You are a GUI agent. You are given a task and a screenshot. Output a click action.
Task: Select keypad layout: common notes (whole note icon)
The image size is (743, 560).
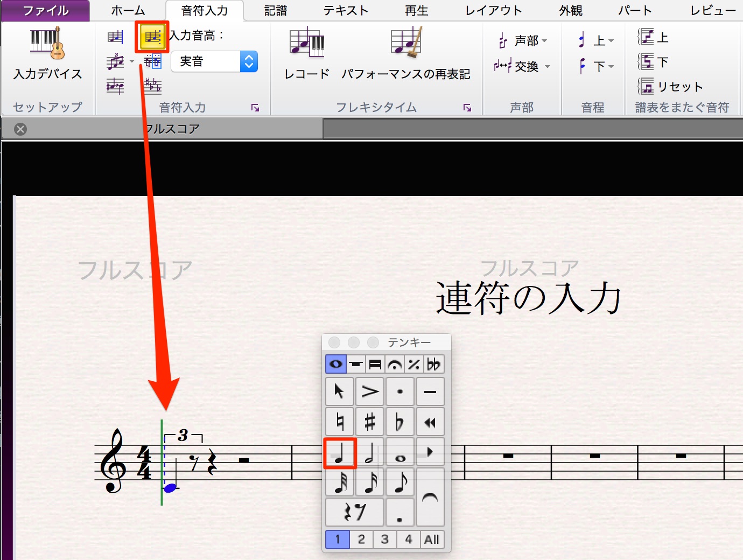pos(335,365)
